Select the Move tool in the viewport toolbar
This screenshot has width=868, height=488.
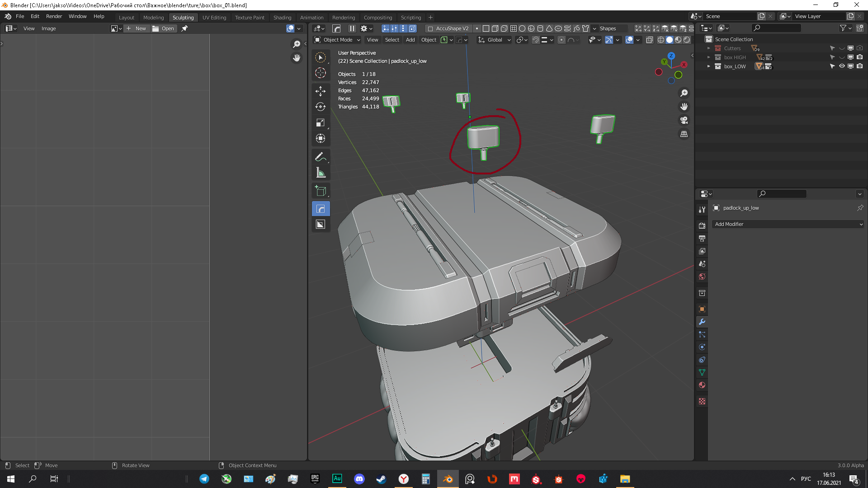(x=321, y=91)
